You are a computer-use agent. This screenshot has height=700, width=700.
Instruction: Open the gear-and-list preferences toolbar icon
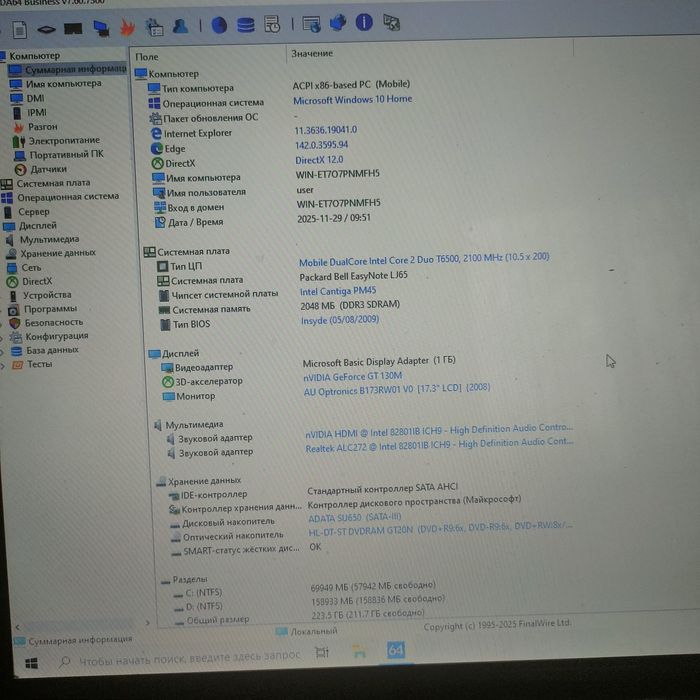[x=155, y=27]
